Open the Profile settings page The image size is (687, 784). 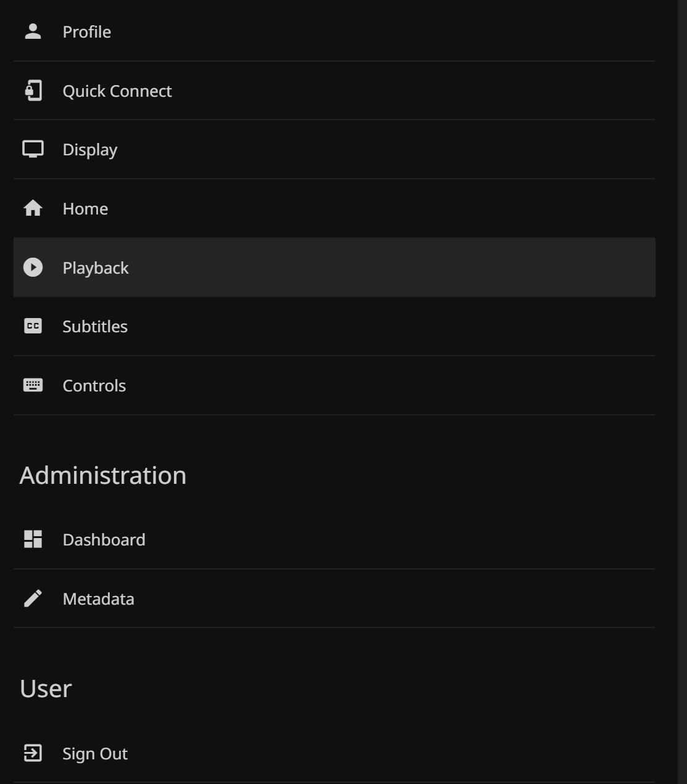point(87,32)
